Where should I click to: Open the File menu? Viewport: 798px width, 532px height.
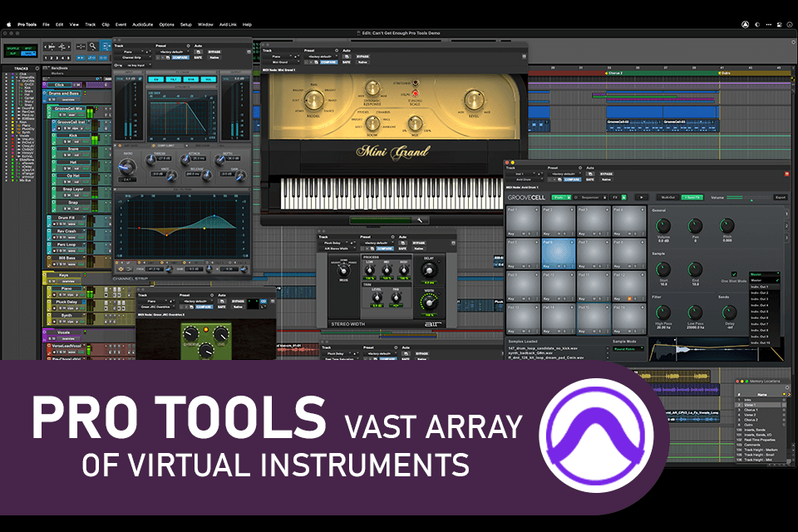coord(46,24)
